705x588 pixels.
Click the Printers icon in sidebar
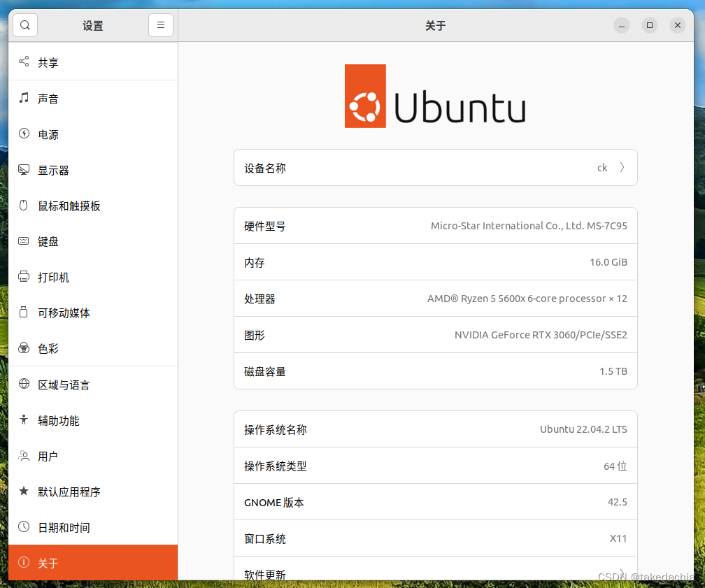pos(24,276)
